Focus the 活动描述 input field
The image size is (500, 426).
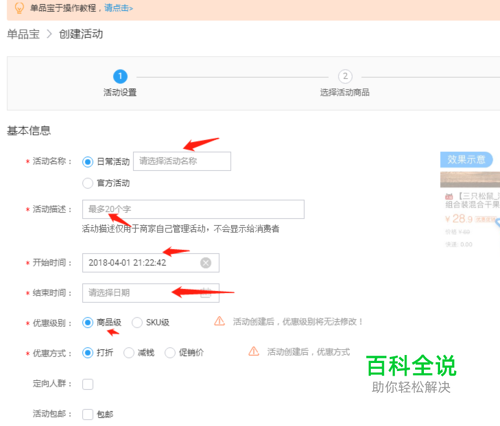click(x=193, y=209)
